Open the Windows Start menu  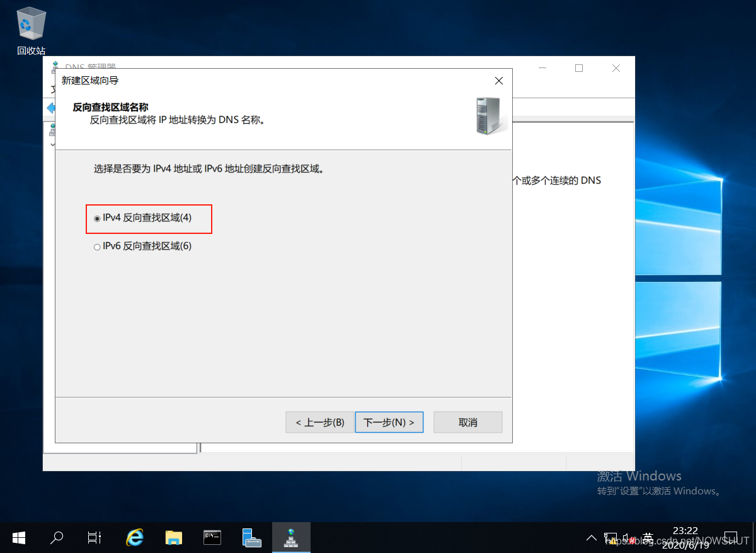pos(19,537)
